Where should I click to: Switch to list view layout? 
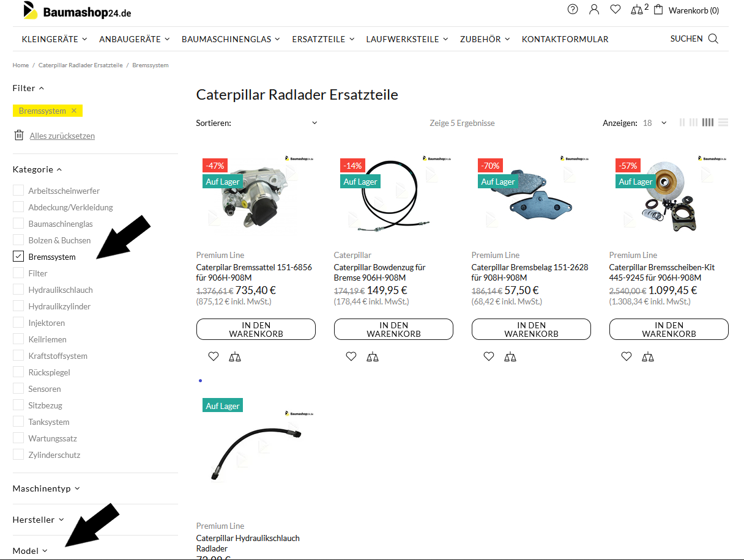[x=723, y=122]
